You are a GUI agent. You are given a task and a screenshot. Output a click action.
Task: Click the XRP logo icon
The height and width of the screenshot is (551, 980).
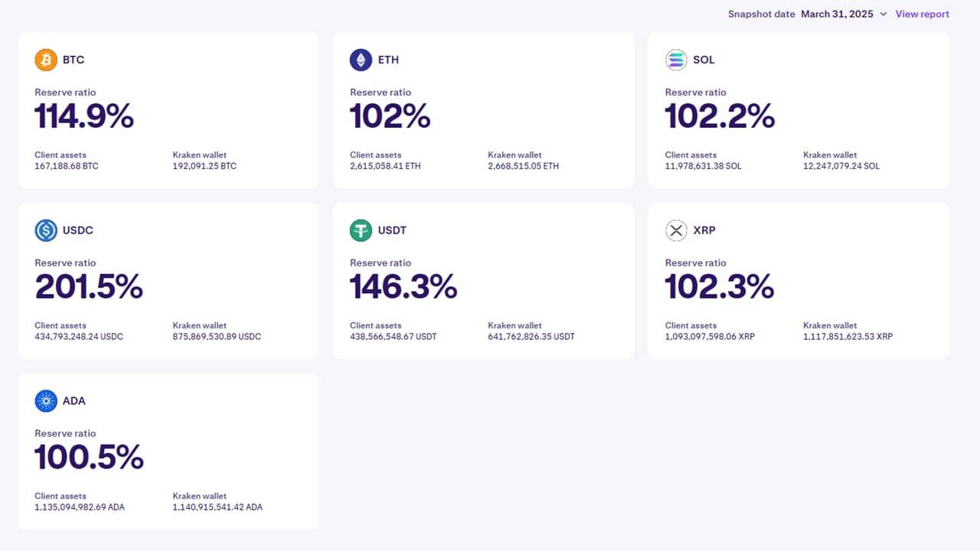(x=677, y=230)
